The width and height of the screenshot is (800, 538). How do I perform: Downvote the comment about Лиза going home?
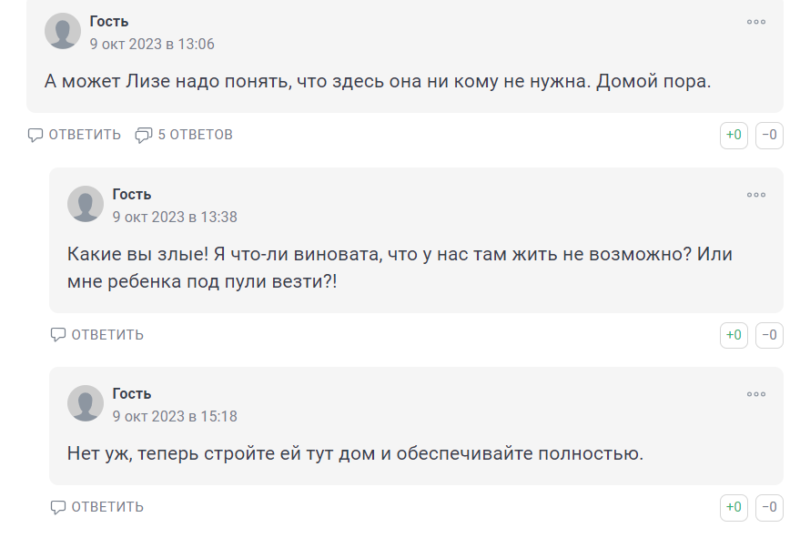[x=769, y=135]
